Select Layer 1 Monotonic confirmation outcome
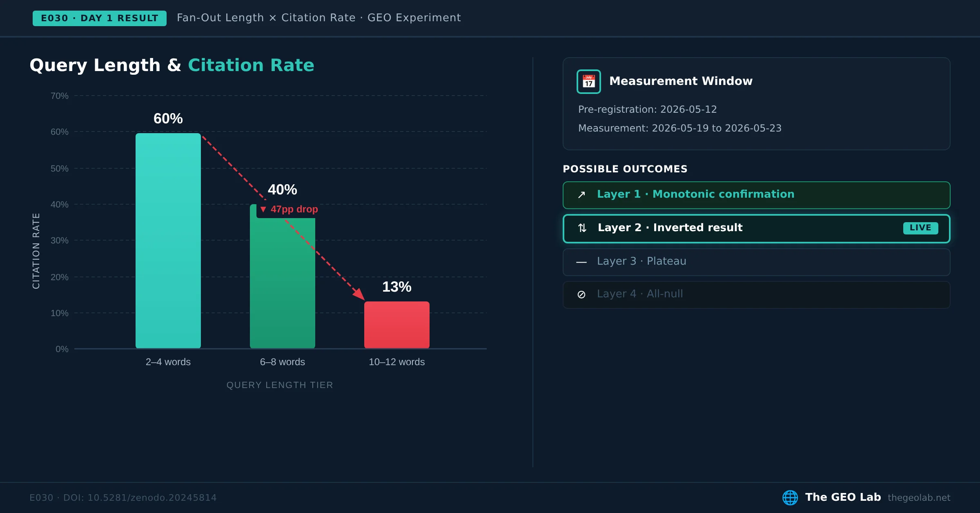 pos(756,195)
